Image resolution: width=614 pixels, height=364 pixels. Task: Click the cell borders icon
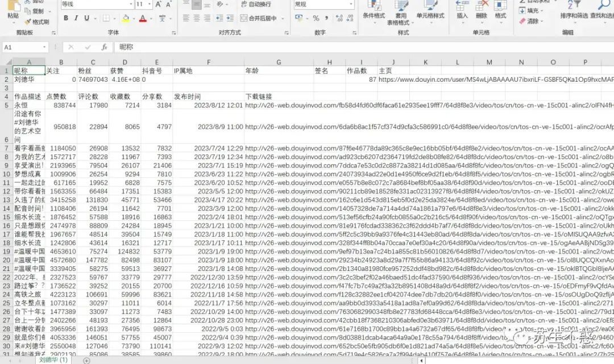tap(106, 18)
